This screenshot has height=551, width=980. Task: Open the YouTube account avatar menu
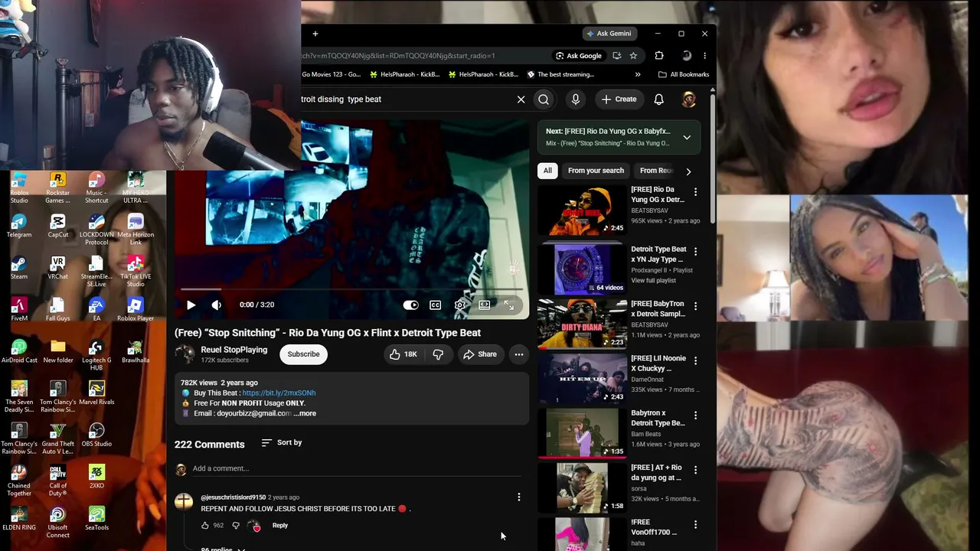[x=688, y=99]
